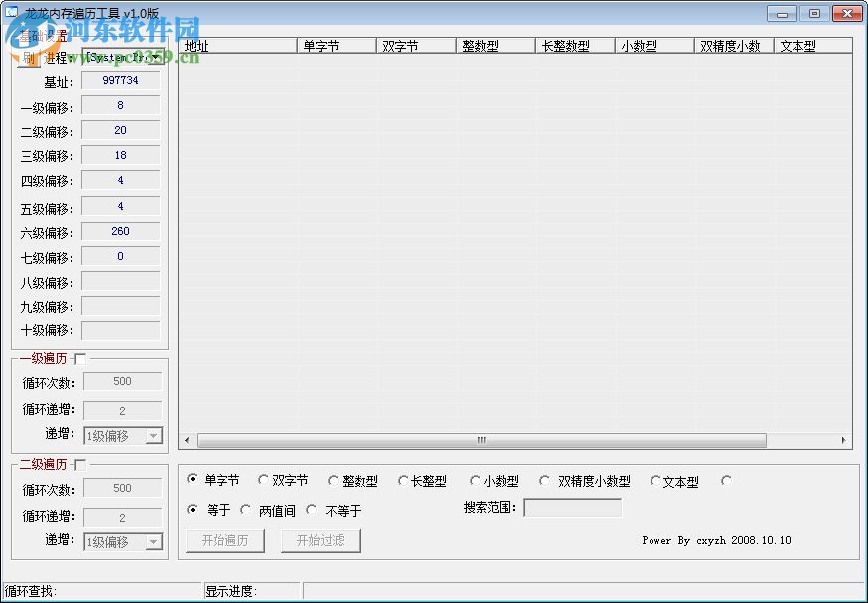Choose the 不等于 comparison option
The image size is (868, 603).
[x=313, y=509]
